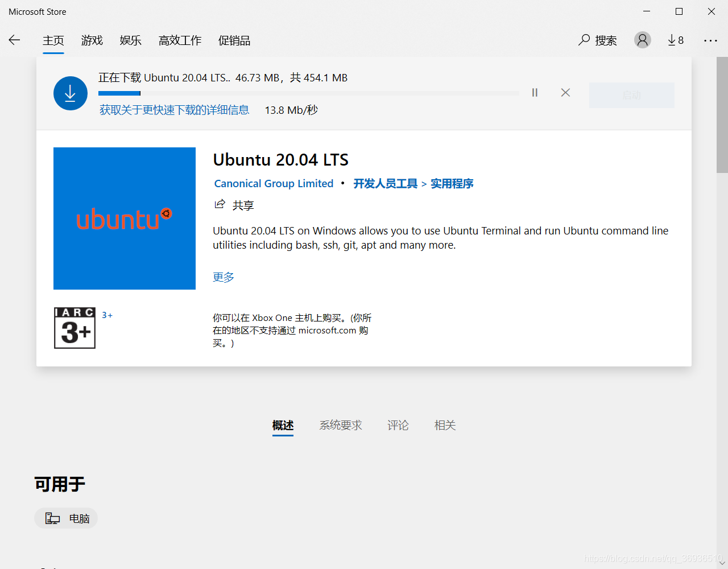Cancel the Ubuntu download with X
Image resolution: width=728 pixels, height=569 pixels.
[x=565, y=92]
